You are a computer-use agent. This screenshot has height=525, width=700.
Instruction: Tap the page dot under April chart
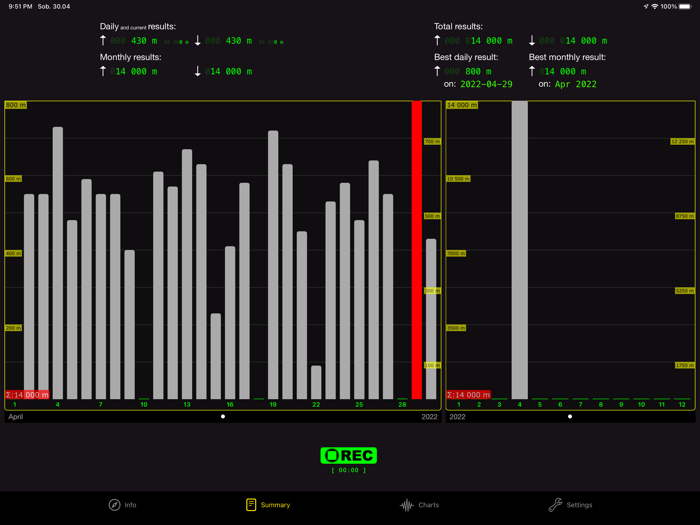coord(223,417)
